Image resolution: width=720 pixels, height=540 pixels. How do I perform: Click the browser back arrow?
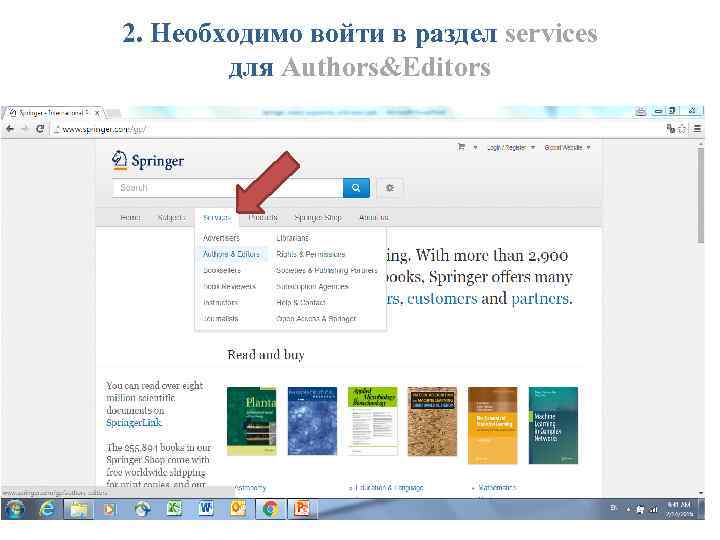click(10, 129)
